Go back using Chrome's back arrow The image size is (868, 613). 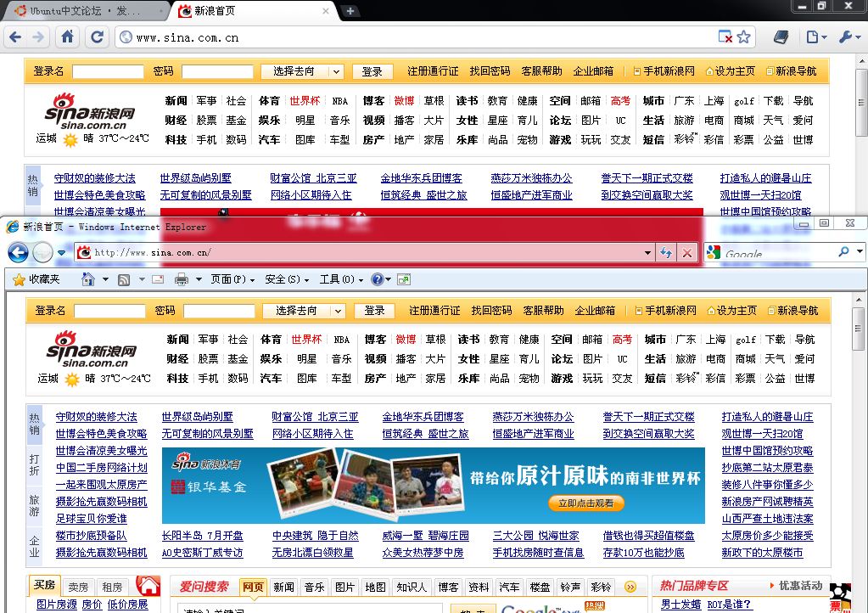(15, 37)
